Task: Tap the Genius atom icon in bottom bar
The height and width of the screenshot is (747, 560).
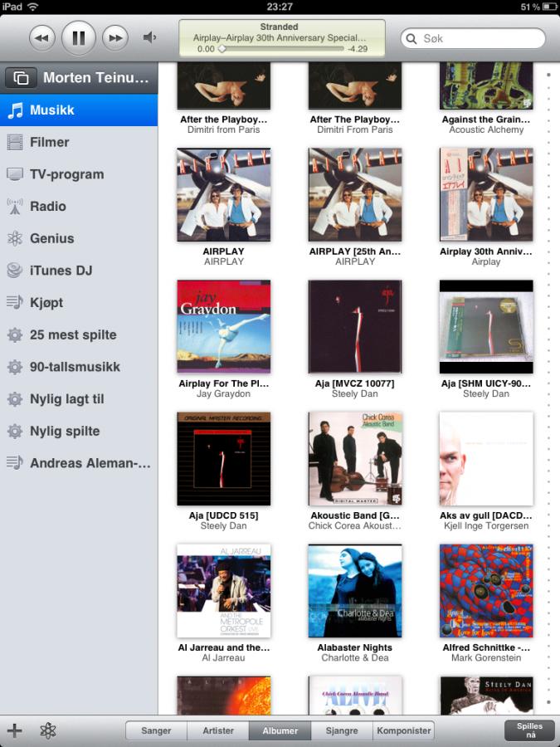Action: click(48, 730)
